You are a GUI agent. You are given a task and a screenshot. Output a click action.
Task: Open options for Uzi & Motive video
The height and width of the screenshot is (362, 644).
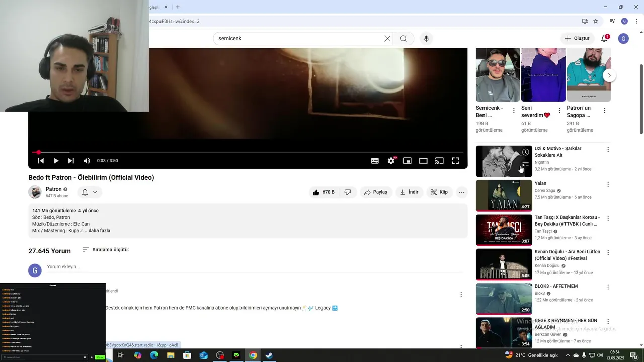608,149
